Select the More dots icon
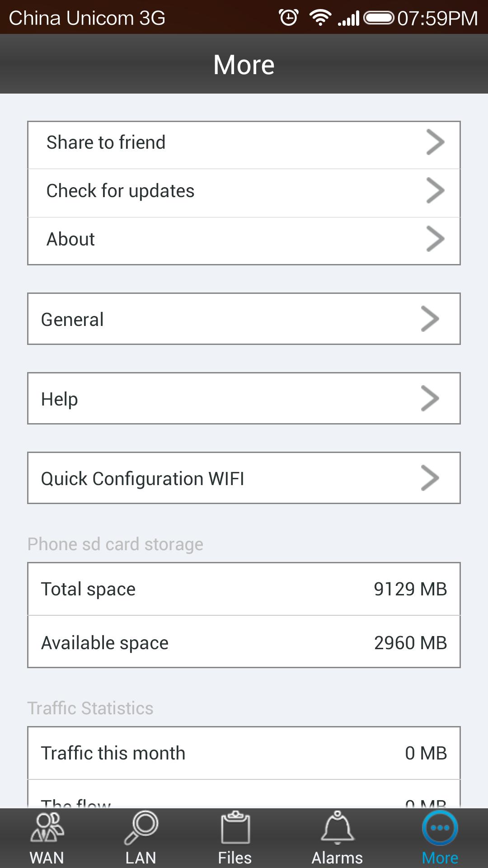 click(x=440, y=828)
